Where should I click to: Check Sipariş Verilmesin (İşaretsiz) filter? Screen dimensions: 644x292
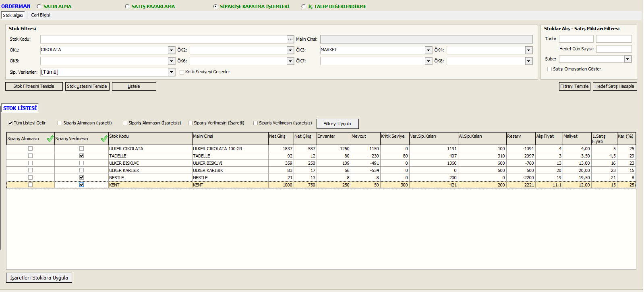tap(256, 123)
